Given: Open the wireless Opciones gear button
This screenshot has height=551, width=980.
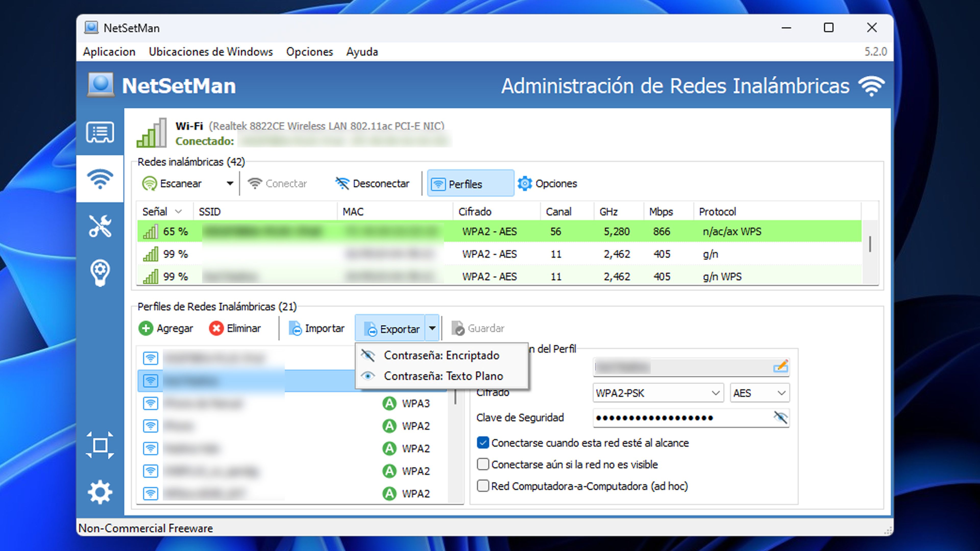Looking at the screenshot, I should tap(547, 184).
